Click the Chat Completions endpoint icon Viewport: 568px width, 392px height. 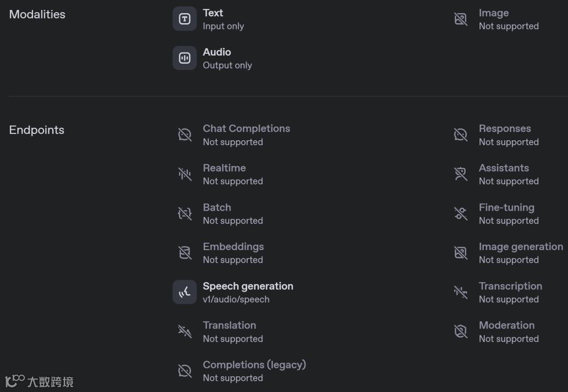pos(185,135)
